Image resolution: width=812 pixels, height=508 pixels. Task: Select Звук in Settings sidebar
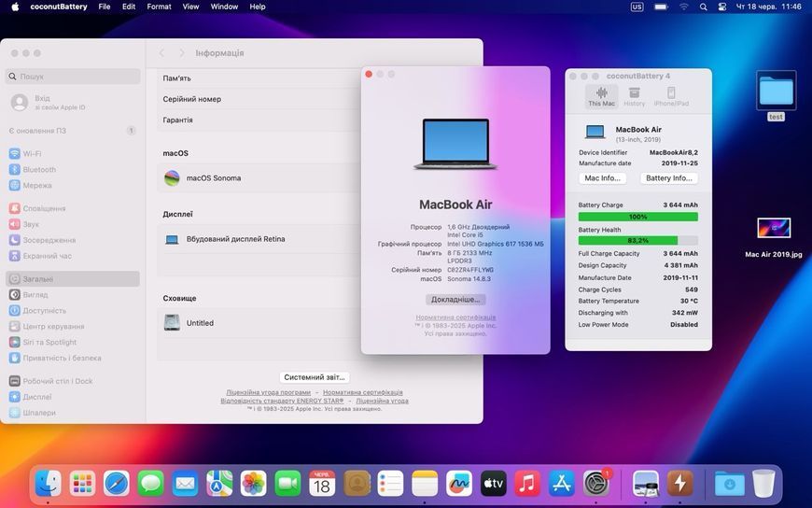[73, 224]
